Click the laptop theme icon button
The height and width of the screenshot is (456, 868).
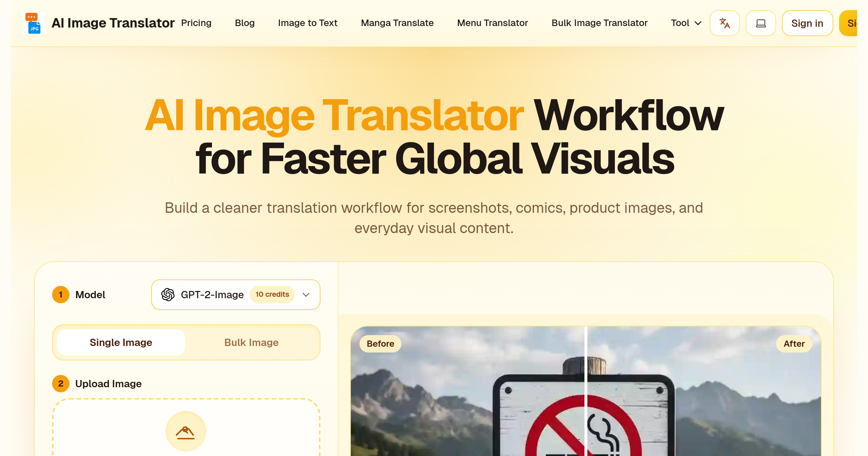761,23
